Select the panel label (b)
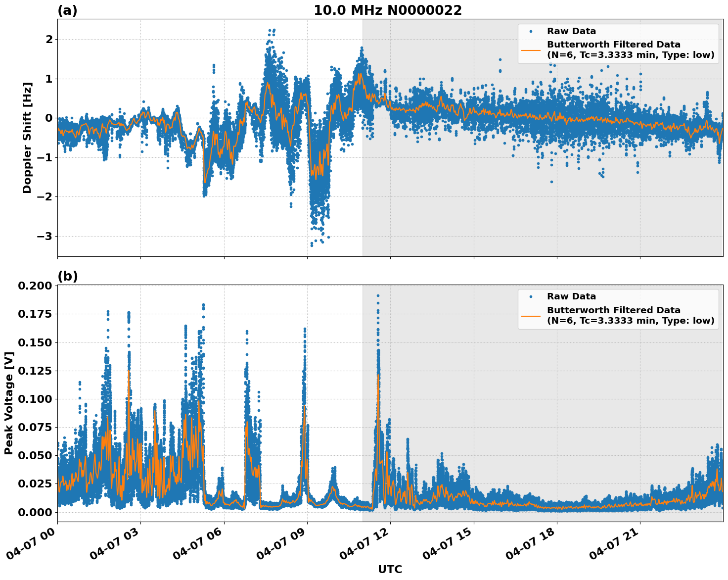Screen dimensions: 728x580 (68, 276)
